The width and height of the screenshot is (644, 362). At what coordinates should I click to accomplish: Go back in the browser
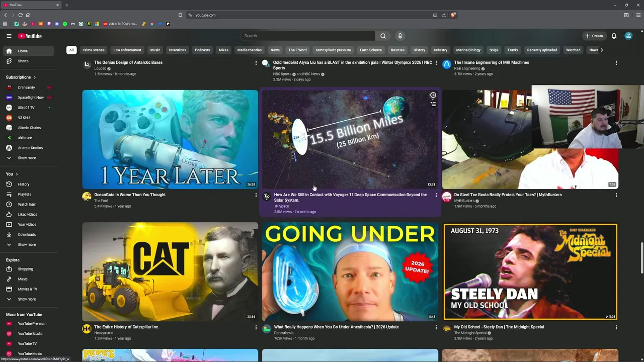tap(6, 15)
